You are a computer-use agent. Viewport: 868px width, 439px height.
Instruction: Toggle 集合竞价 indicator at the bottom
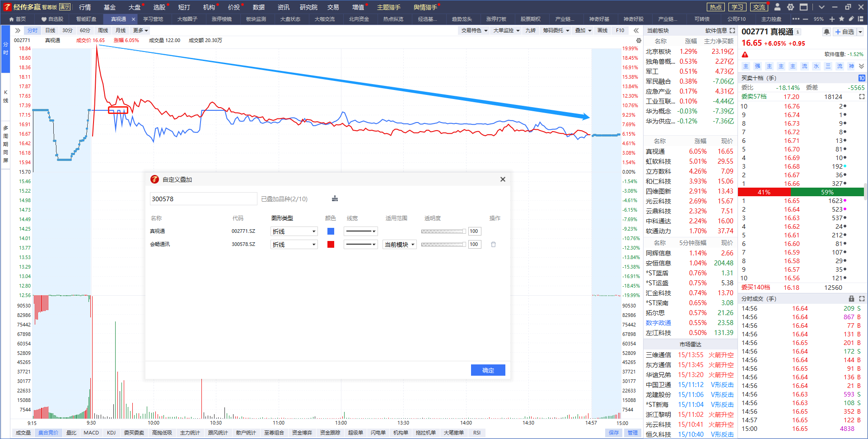[48, 433]
